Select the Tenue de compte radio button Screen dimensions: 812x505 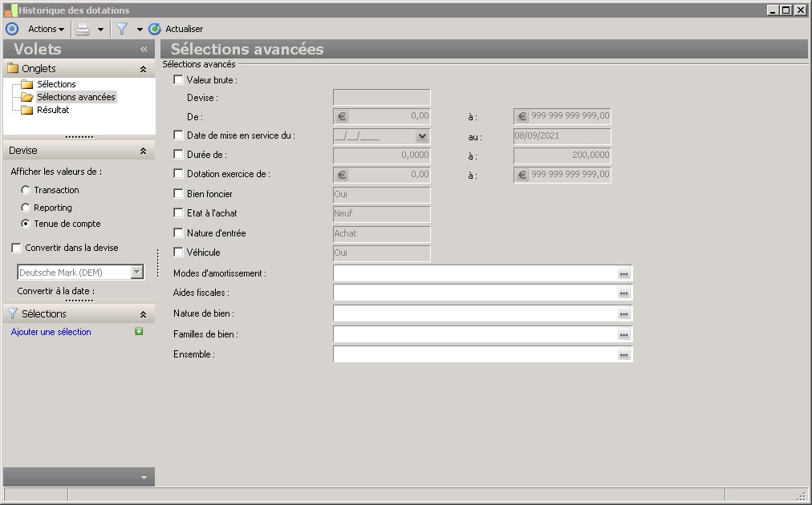[x=26, y=224]
